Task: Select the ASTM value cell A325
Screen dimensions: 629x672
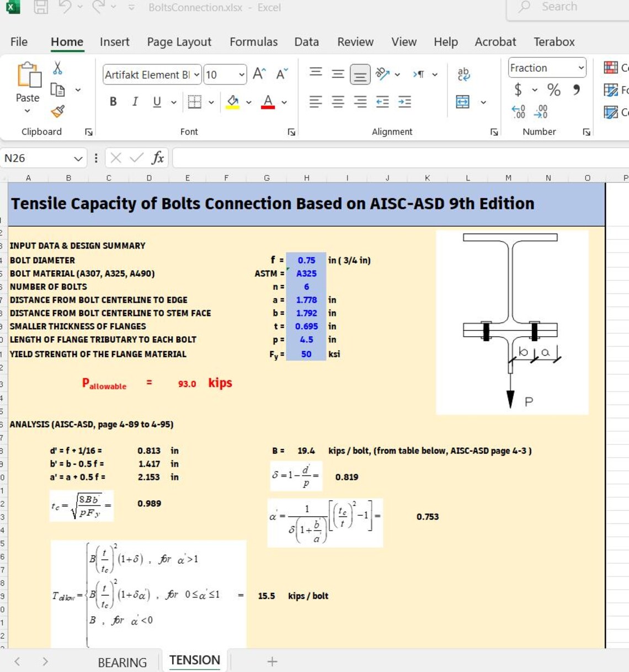Action: pos(306,273)
